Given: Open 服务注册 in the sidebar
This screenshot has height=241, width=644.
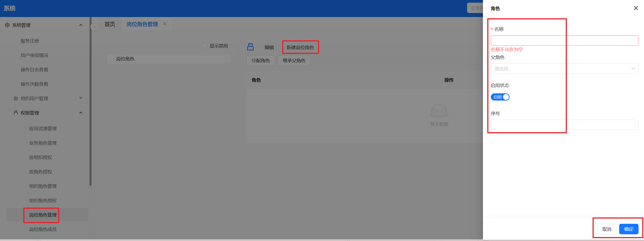Looking at the screenshot, I should click(30, 41).
